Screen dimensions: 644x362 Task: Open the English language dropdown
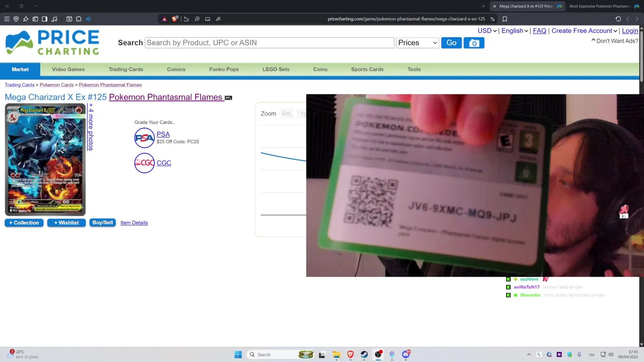tap(515, 31)
